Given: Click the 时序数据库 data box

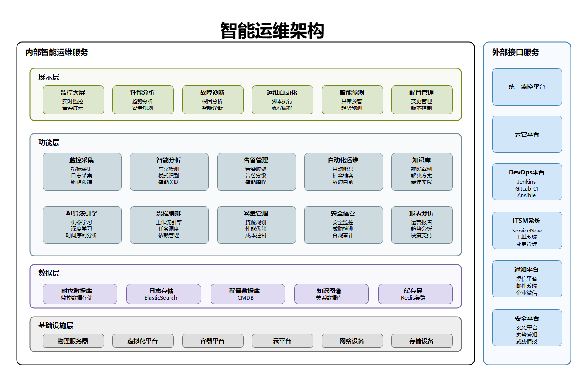Looking at the screenshot, I should (80, 294).
